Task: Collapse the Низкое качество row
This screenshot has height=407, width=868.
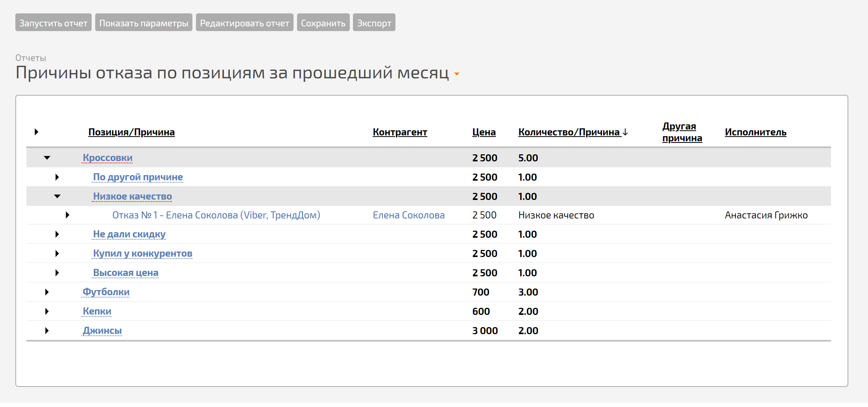Action: [57, 196]
